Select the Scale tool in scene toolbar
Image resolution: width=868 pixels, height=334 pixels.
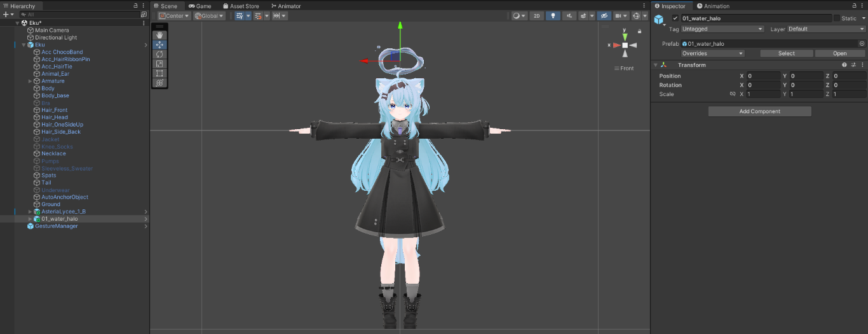(159, 64)
